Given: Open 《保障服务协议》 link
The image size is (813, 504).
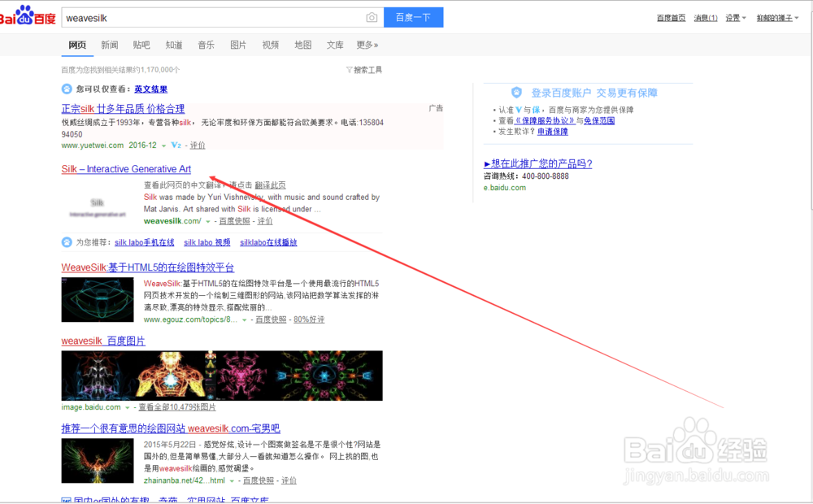Looking at the screenshot, I should pyautogui.click(x=545, y=121).
